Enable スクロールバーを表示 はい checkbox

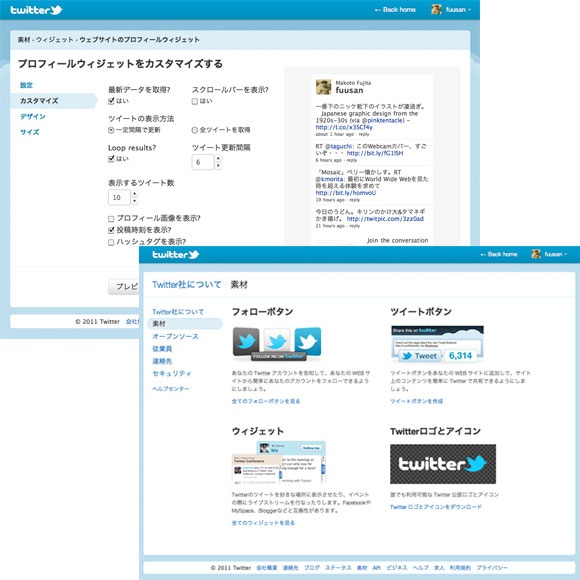[x=195, y=101]
